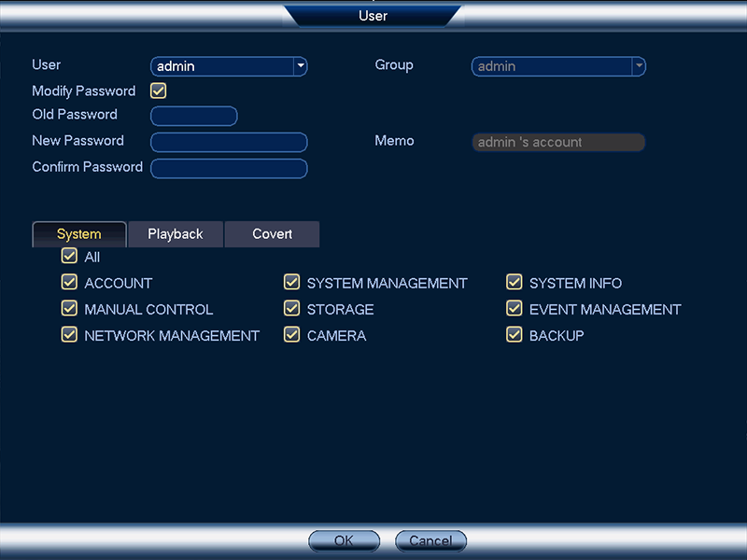
Task: Uncheck SYSTEM MANAGEMENT permission
Action: pos(291,283)
